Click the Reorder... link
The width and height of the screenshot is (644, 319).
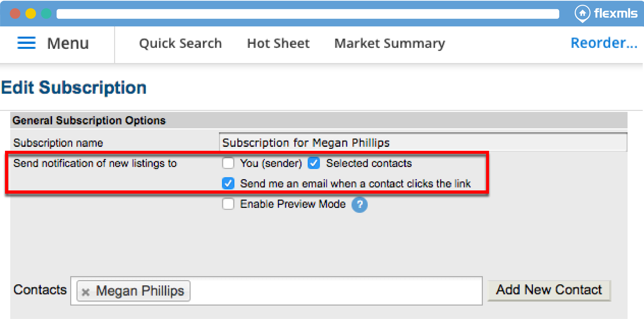pyautogui.click(x=604, y=43)
